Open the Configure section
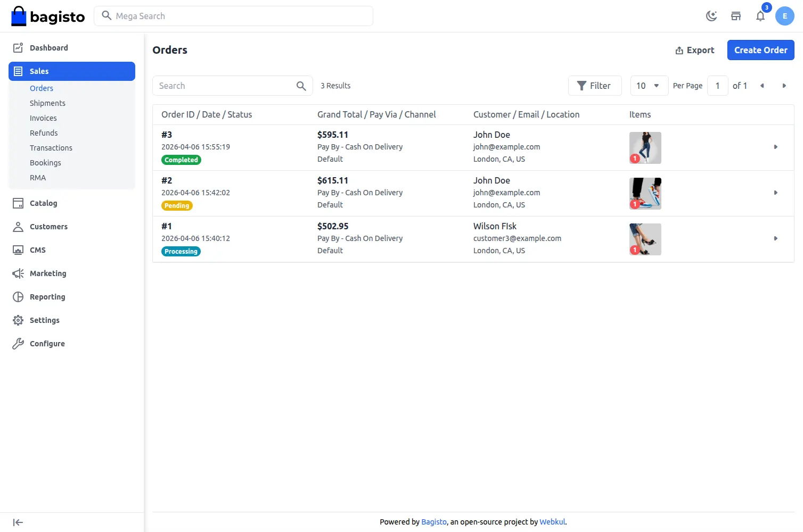The height and width of the screenshot is (532, 803). (x=47, y=343)
